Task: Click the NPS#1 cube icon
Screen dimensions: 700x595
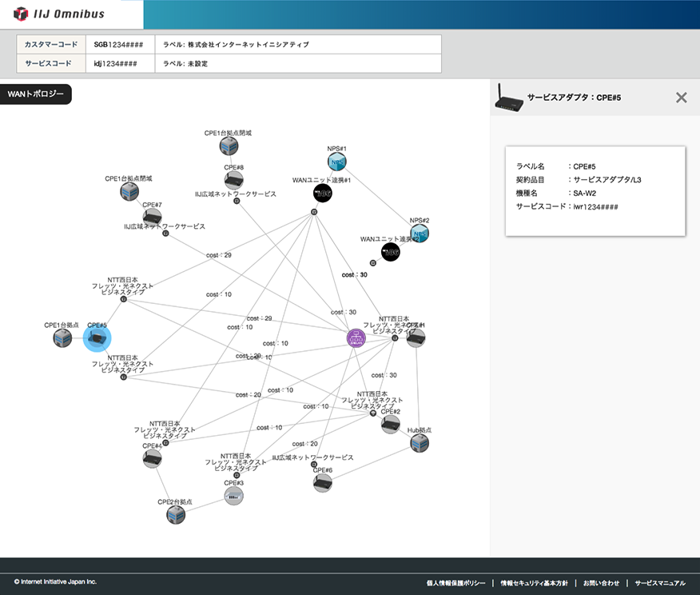Action: pyautogui.click(x=336, y=162)
